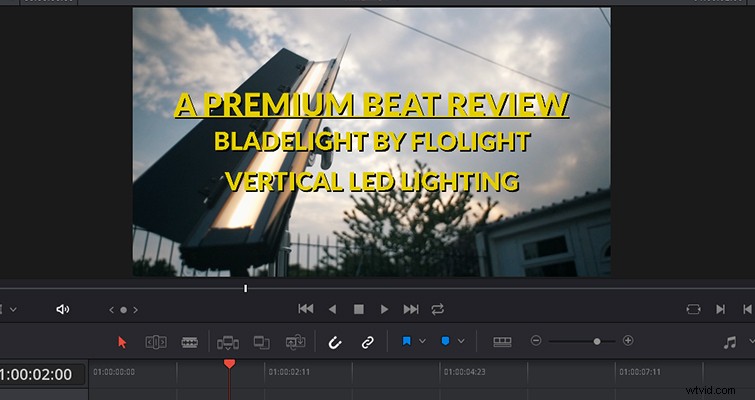The width and height of the screenshot is (755, 400).
Task: Open the flag color dropdown
Action: (422, 341)
